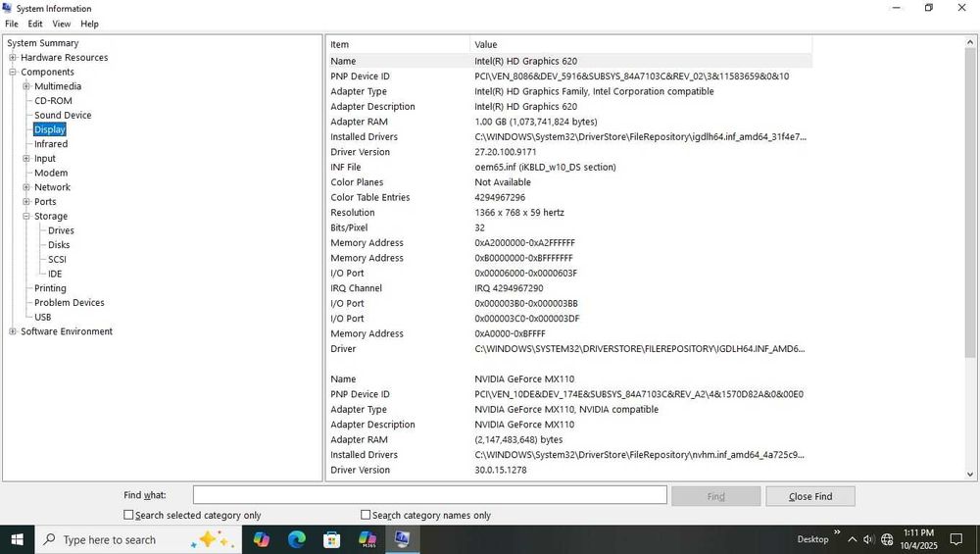
Task: Select INF File oem65.inf row
Action: click(x=569, y=167)
